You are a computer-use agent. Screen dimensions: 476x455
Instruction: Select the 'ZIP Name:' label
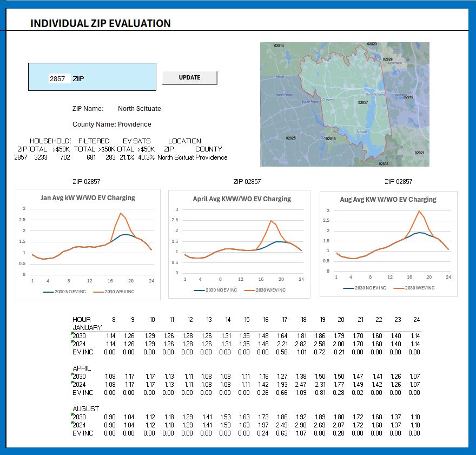click(88, 109)
